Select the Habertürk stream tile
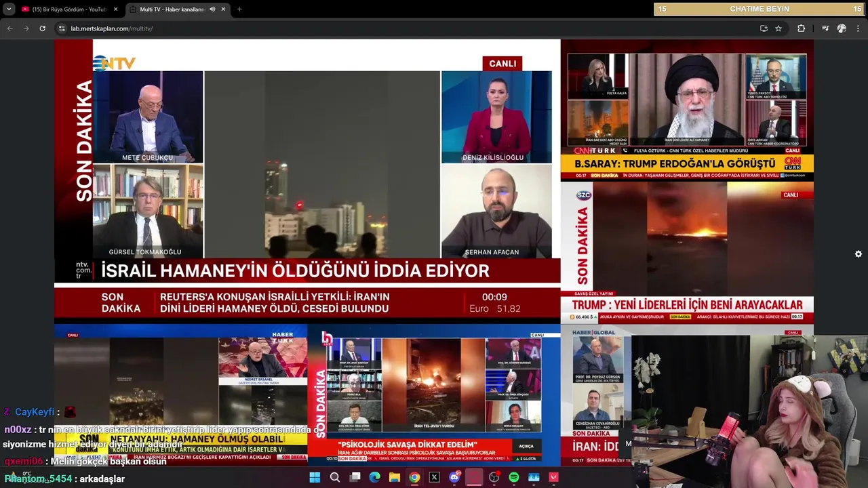This screenshot has height=488, width=868. click(181, 396)
